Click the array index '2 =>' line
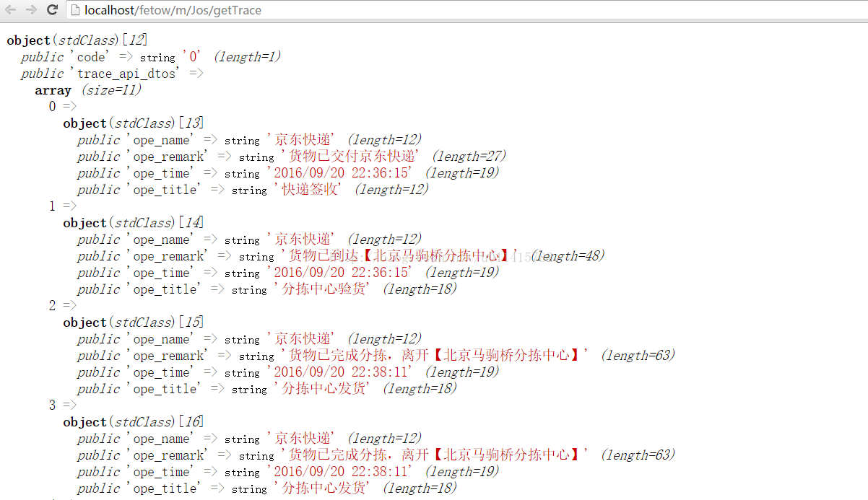Screen dimensions: 868x500 pyautogui.click(x=63, y=306)
